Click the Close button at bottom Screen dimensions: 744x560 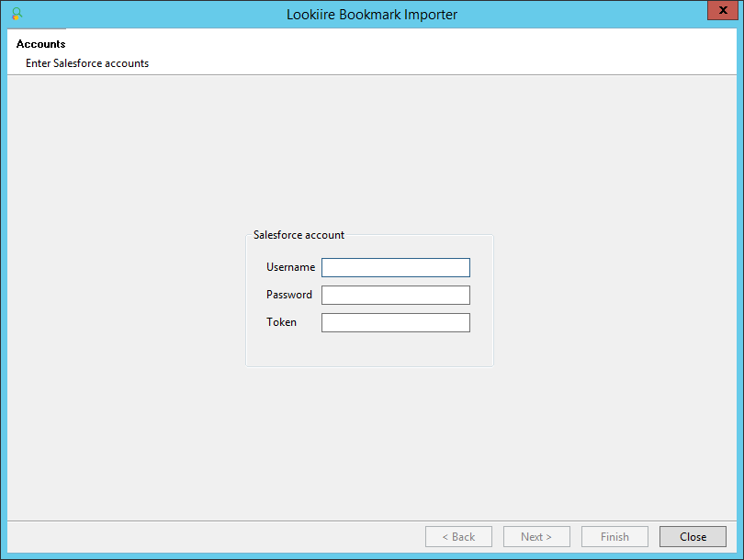pos(693,536)
